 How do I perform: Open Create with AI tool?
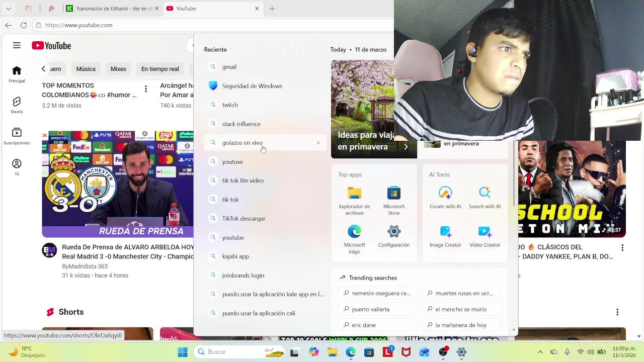click(x=445, y=198)
